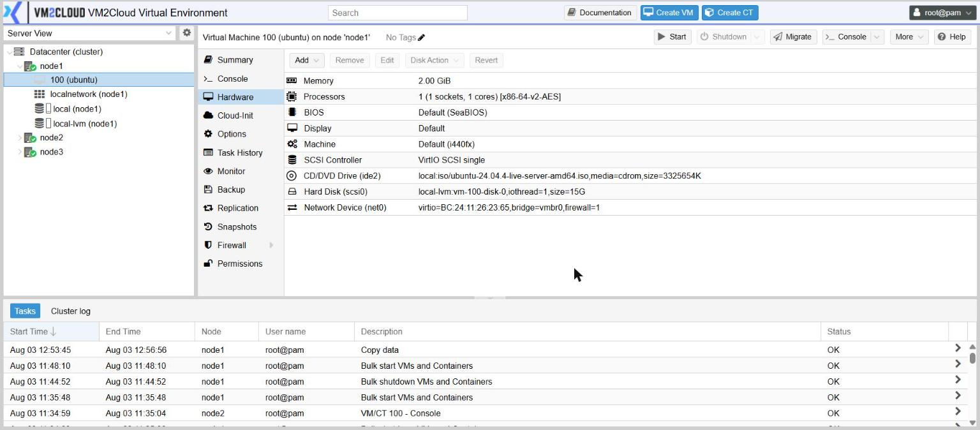Expand the Firewall submenu arrow
Image resolution: width=980 pixels, height=430 pixels.
[271, 245]
